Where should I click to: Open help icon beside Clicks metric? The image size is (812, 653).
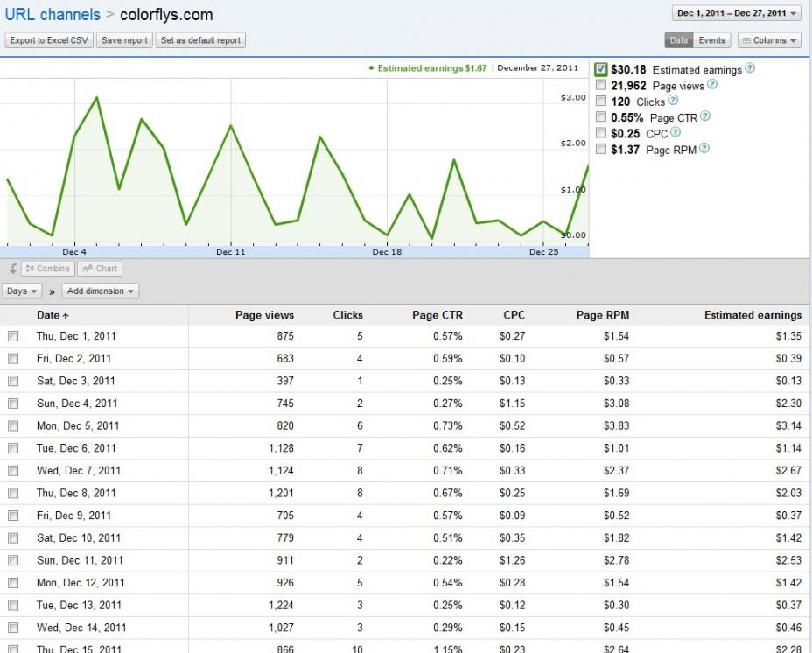tap(673, 100)
